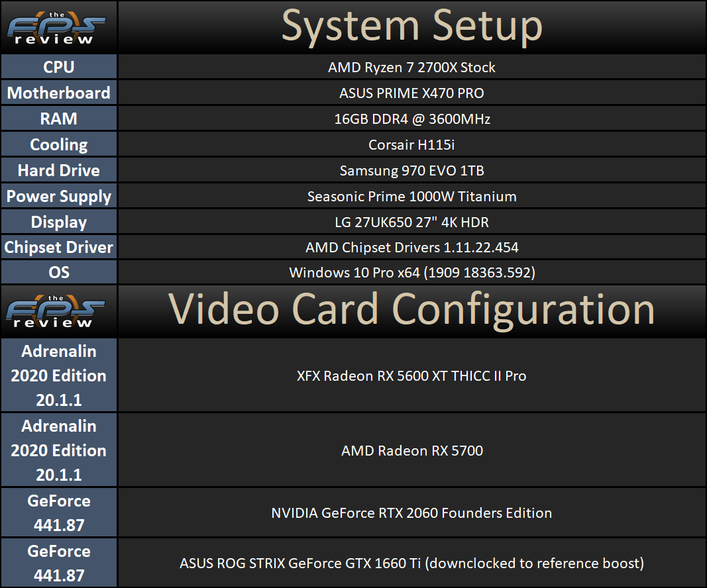Select 'AMD Chipset Drivers 1.11.22.454' value
Screen dimensions: 707x588
(x=411, y=248)
